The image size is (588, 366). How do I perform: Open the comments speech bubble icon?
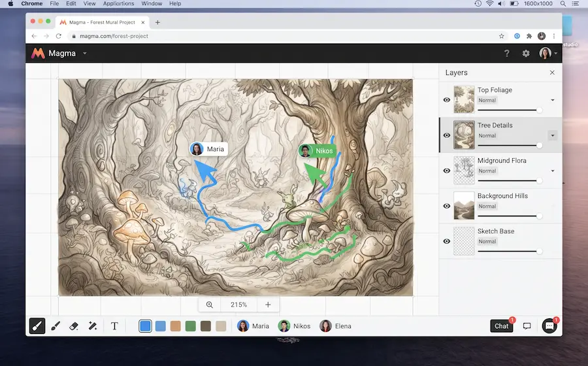point(527,326)
